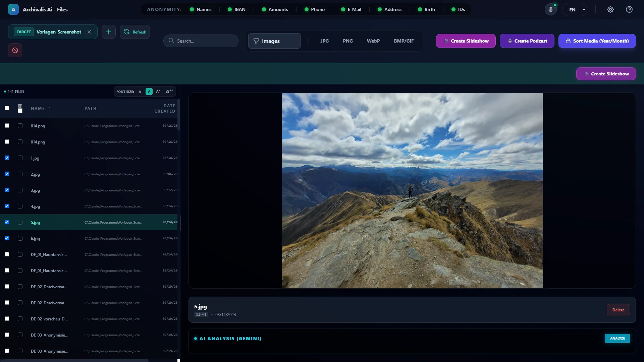The width and height of the screenshot is (644, 362).
Task: Click the red blocked circle icon
Action: (15, 50)
